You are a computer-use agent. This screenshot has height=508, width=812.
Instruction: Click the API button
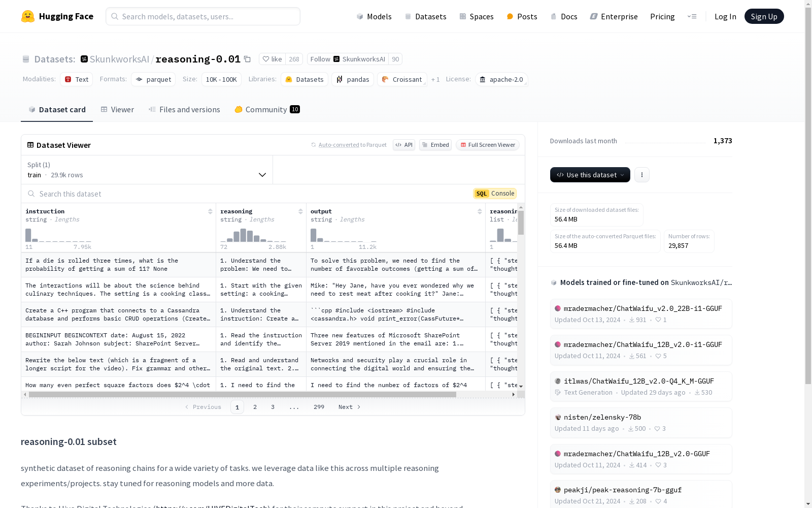click(404, 145)
